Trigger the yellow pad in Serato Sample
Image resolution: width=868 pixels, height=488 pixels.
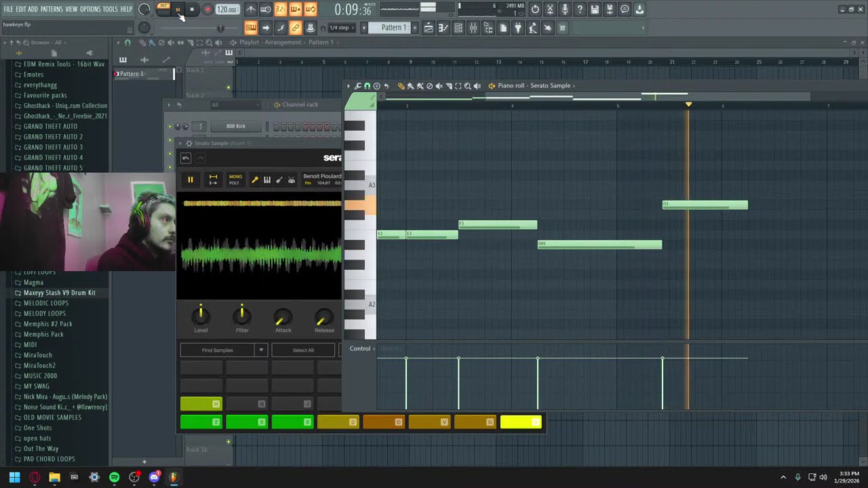point(521,422)
